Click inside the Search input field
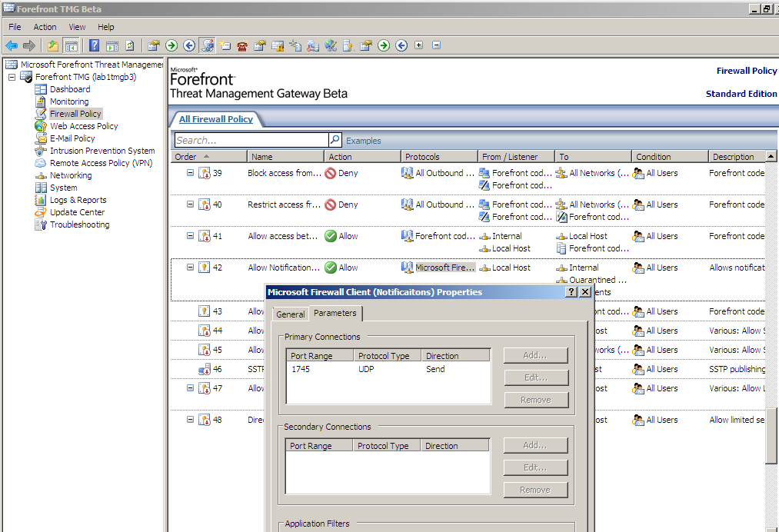779x532 pixels. [251, 140]
